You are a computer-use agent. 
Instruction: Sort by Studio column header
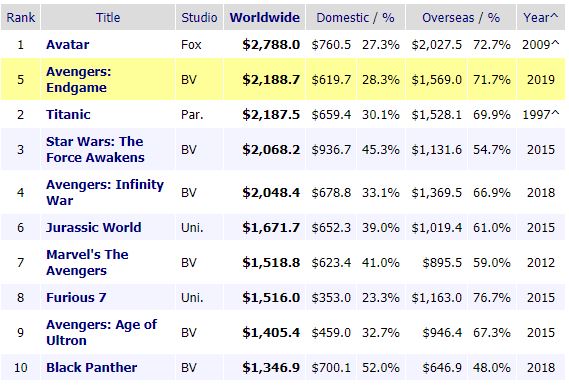pyautogui.click(x=199, y=17)
